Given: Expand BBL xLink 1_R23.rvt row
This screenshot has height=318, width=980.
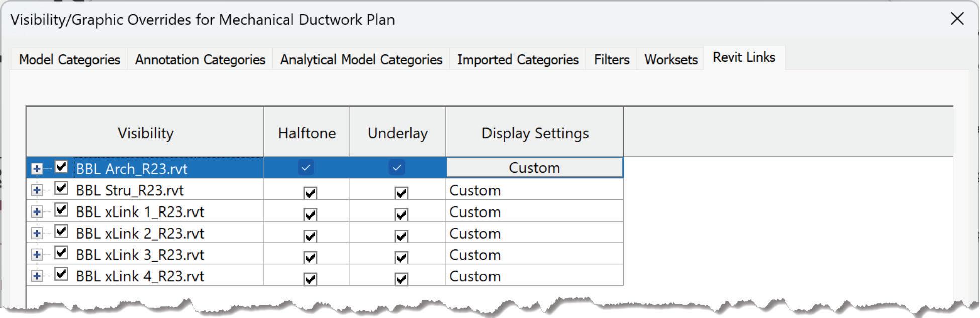Looking at the screenshot, I should tap(37, 212).
